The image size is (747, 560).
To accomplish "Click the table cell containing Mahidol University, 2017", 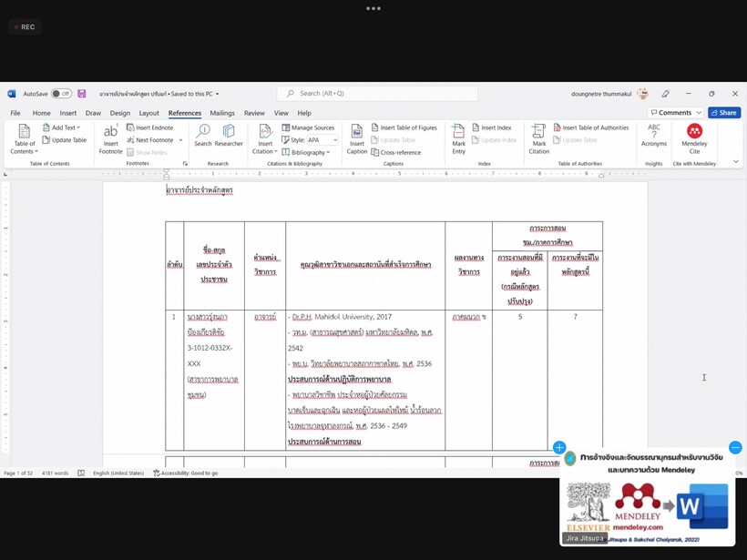I will click(365, 380).
